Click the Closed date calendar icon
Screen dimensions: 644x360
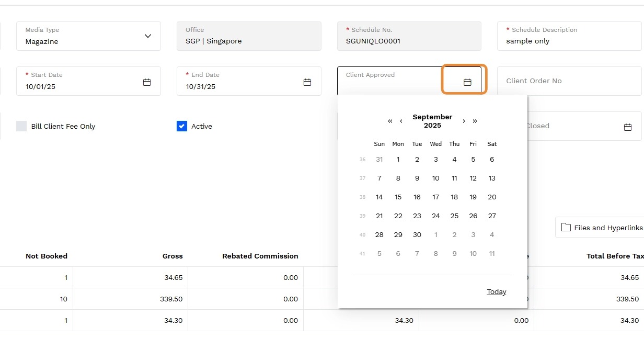click(x=628, y=127)
